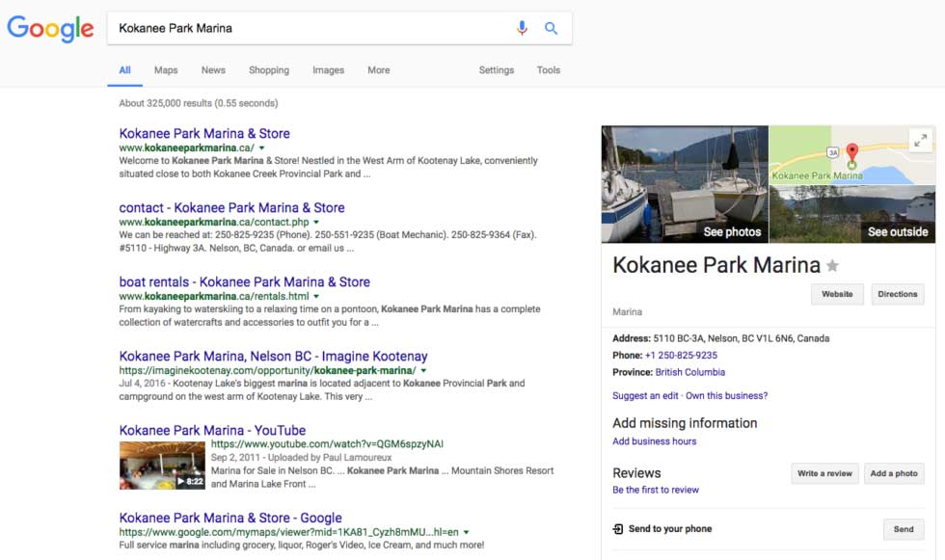Open search Tools

[549, 69]
